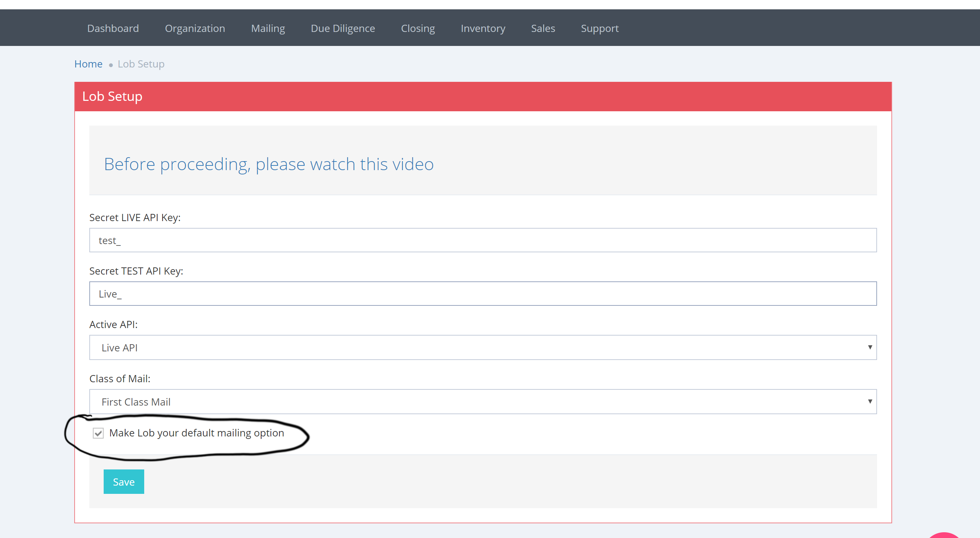Viewport: 980px width, 538px height.
Task: Focus the Secret LIVE API Key field
Action: pos(482,240)
